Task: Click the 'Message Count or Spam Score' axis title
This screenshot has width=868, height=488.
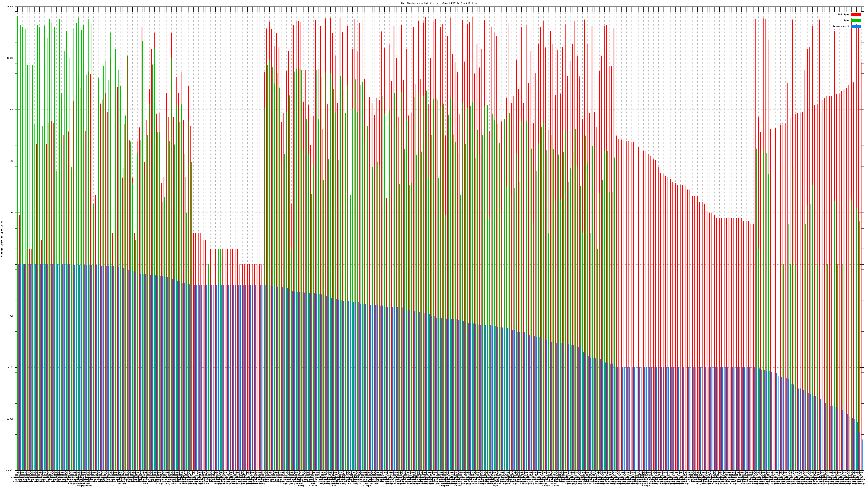Action: (x=2, y=239)
